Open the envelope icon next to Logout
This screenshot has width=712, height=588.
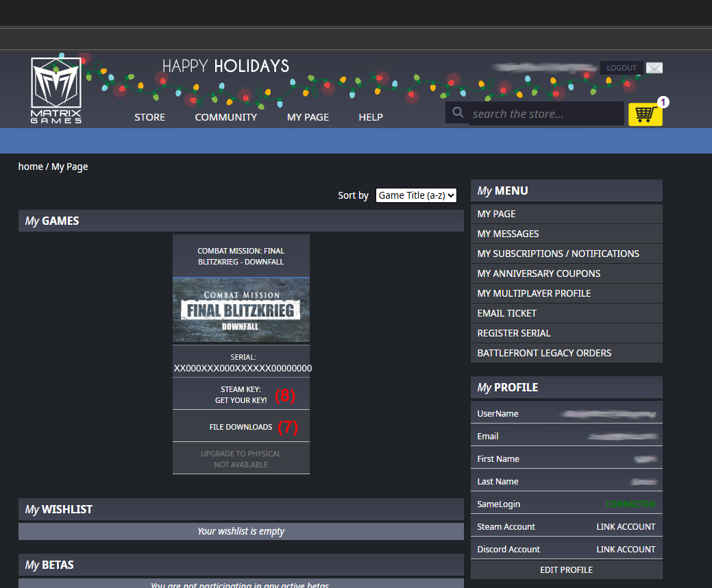[654, 68]
